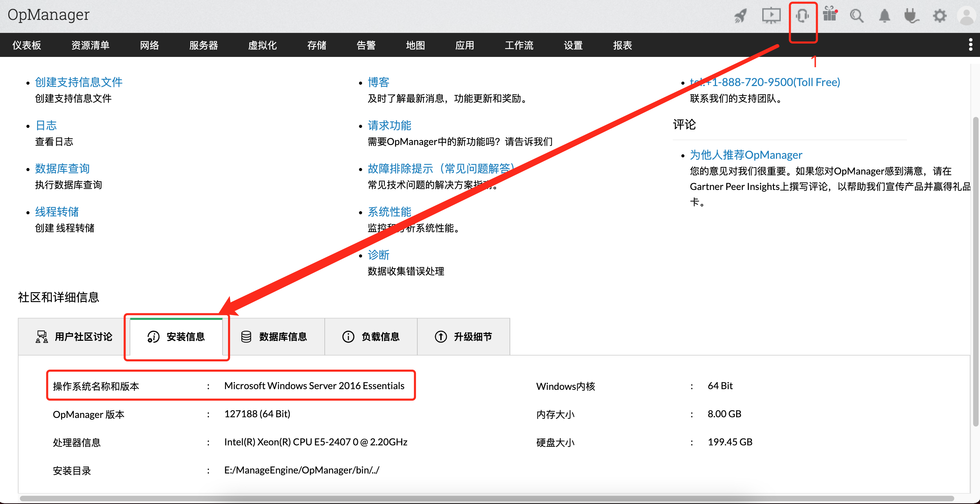This screenshot has width=980, height=504.
Task: Click the toll free phone number link
Action: click(x=765, y=82)
